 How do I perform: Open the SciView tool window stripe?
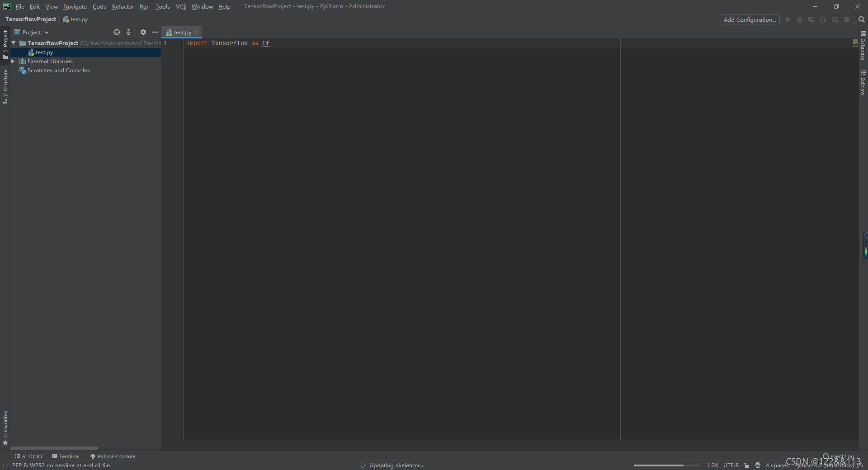click(x=863, y=83)
